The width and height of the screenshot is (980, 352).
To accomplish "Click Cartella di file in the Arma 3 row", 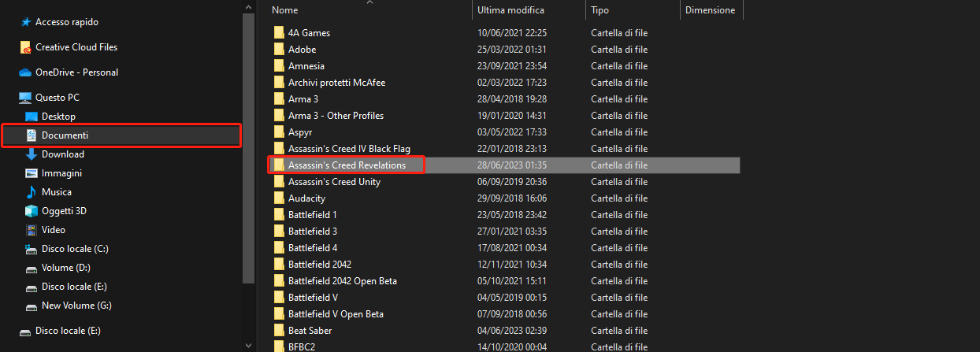I will point(619,99).
